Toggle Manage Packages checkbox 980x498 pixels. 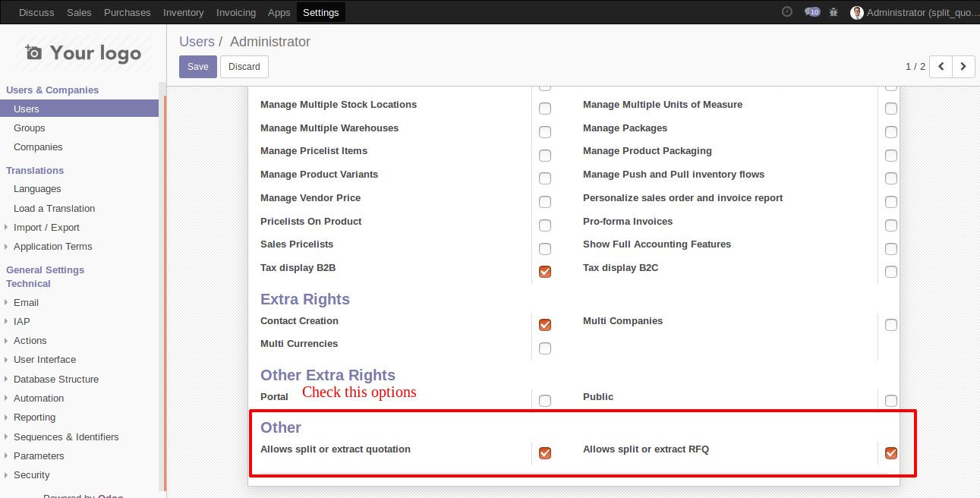(x=891, y=132)
